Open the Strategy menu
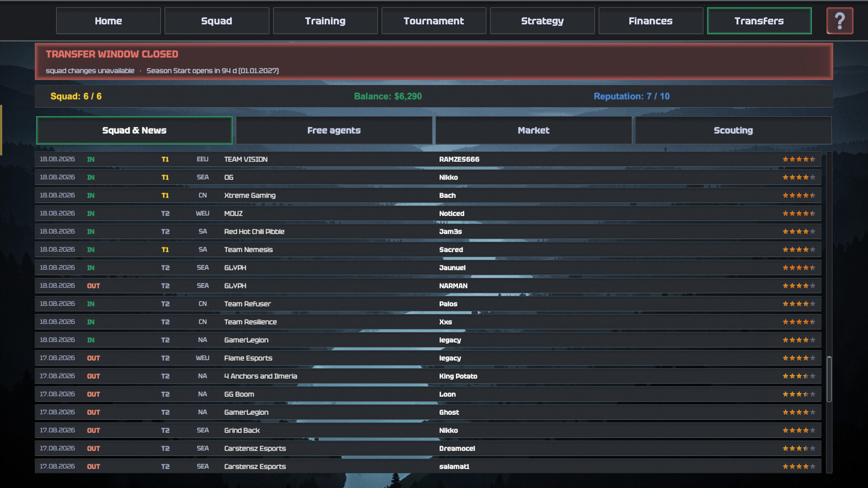The width and height of the screenshot is (868, 488). (x=542, y=21)
